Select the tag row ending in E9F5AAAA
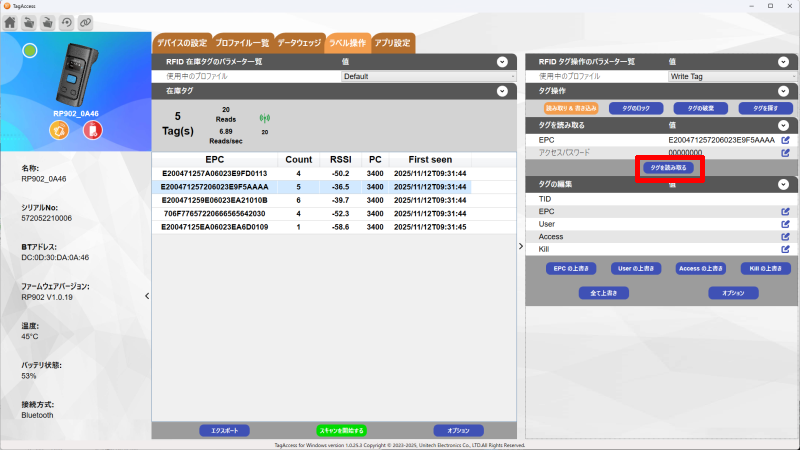Screen dimensions: 800x450 point(215,186)
